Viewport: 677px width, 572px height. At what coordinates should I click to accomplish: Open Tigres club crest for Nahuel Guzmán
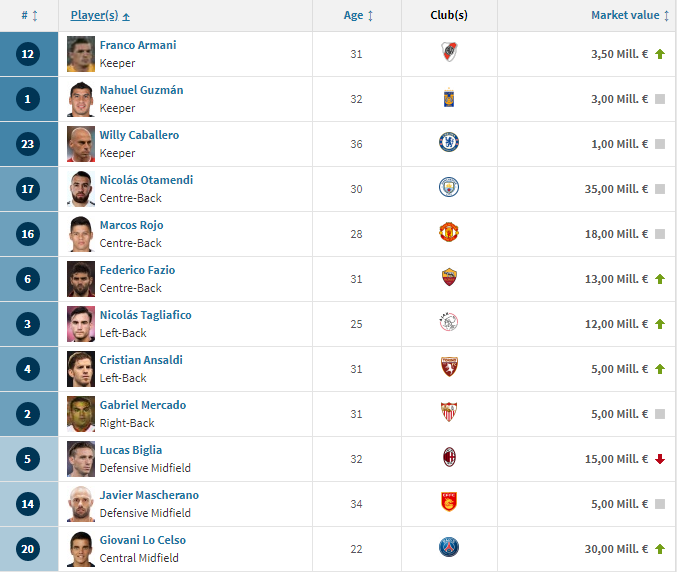click(x=449, y=98)
